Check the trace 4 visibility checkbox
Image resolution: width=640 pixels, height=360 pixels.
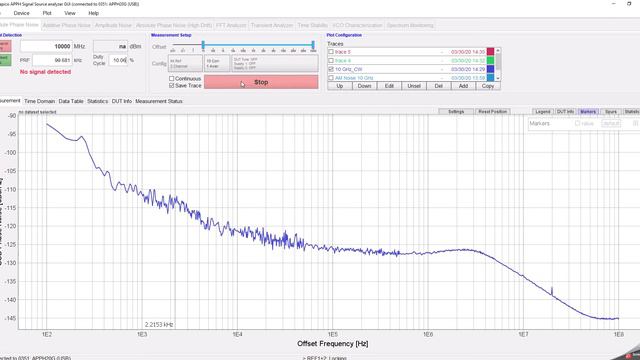click(331, 60)
